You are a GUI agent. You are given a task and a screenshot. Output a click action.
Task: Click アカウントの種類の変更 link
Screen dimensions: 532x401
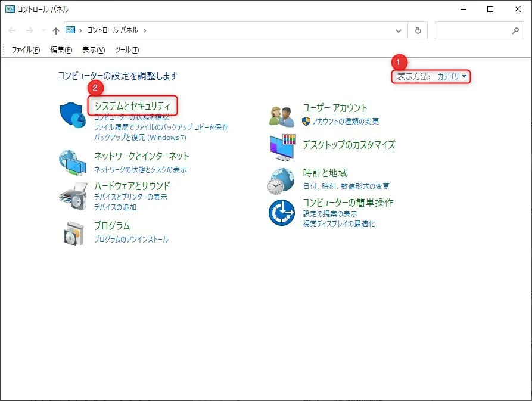point(346,122)
